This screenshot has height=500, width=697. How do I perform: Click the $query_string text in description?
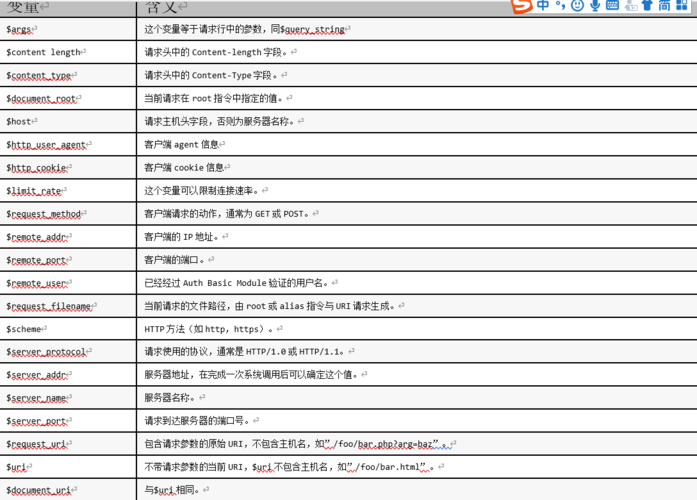(312, 29)
